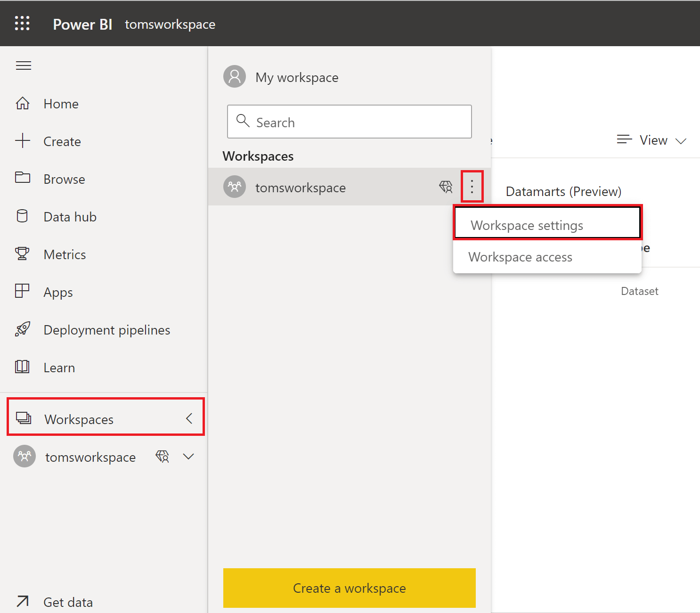The height and width of the screenshot is (613, 700).
Task: Click Get data at the bottom left
Action: click(x=67, y=601)
